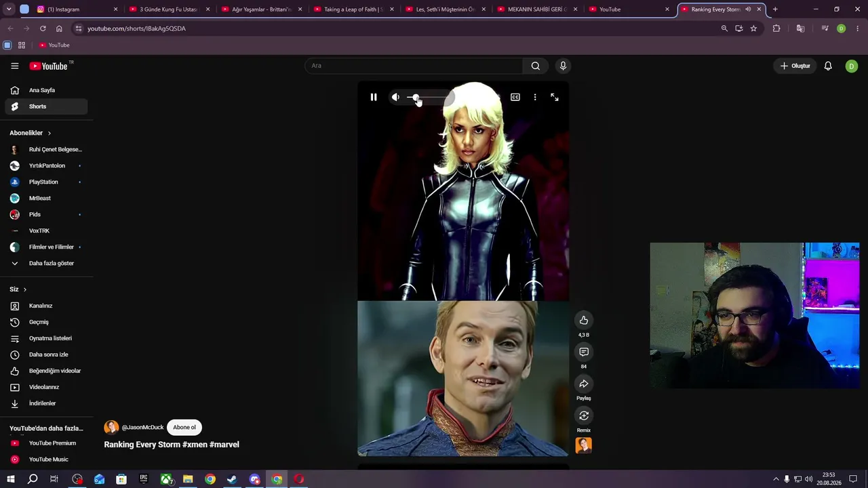Switch to the Instagram tab
The image size is (868, 488).
point(77,9)
